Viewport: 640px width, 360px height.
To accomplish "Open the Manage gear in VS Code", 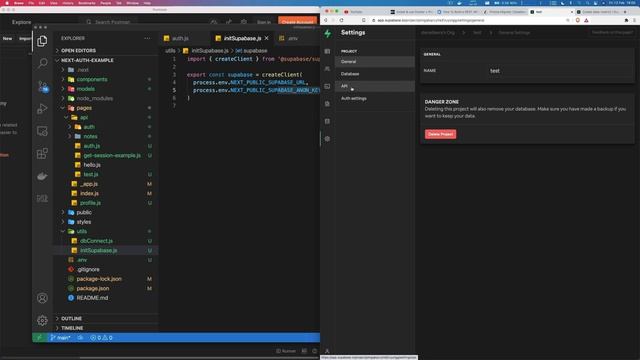I will [42, 320].
